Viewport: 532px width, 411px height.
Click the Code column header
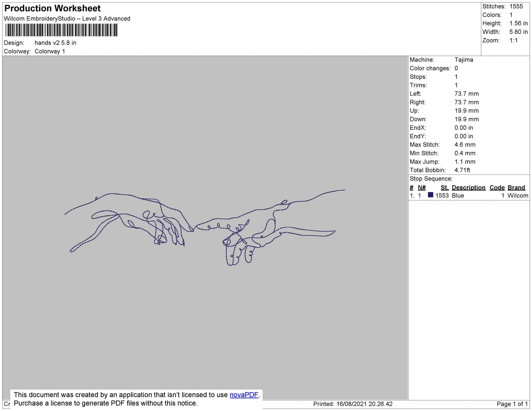tap(497, 188)
